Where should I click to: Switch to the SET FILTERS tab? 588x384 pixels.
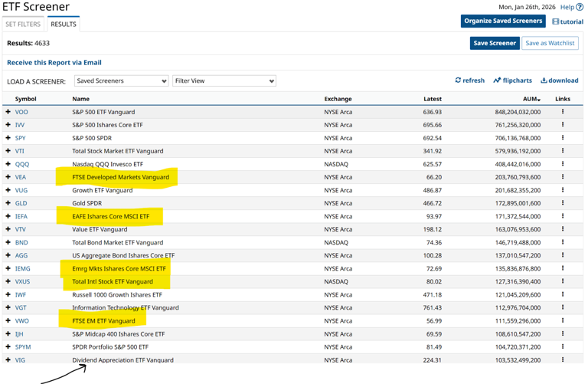click(23, 25)
